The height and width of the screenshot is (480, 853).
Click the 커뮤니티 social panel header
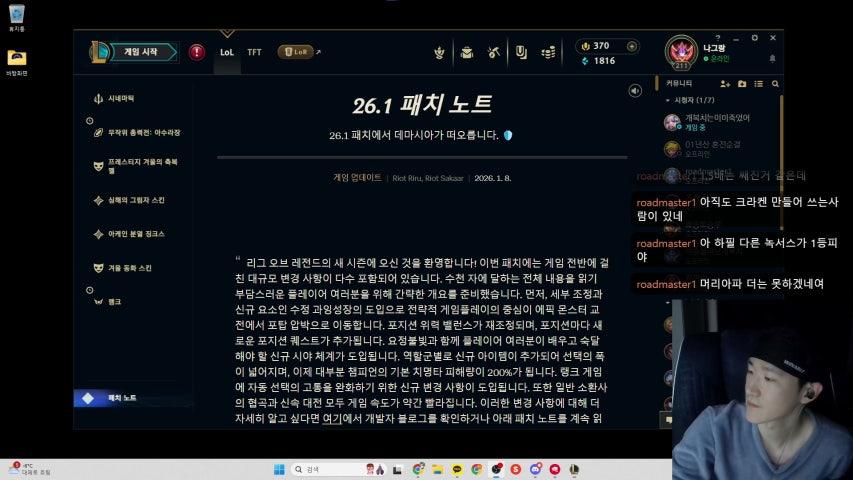679,83
